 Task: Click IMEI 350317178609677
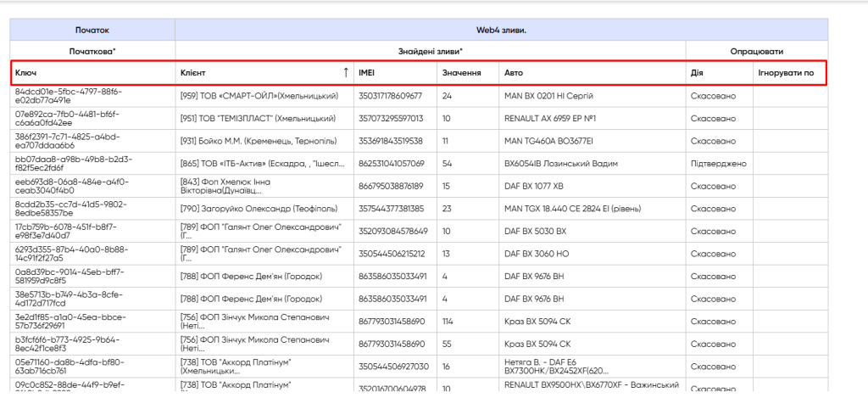(x=390, y=96)
